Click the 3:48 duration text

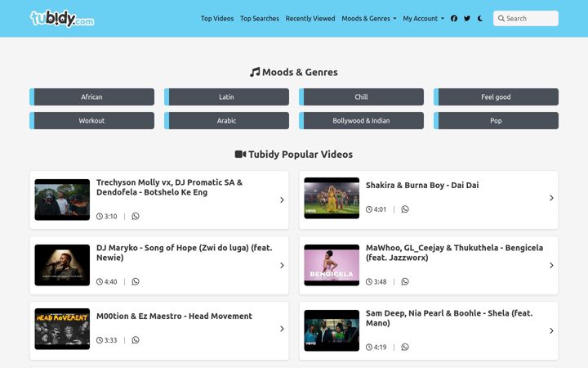(x=380, y=281)
